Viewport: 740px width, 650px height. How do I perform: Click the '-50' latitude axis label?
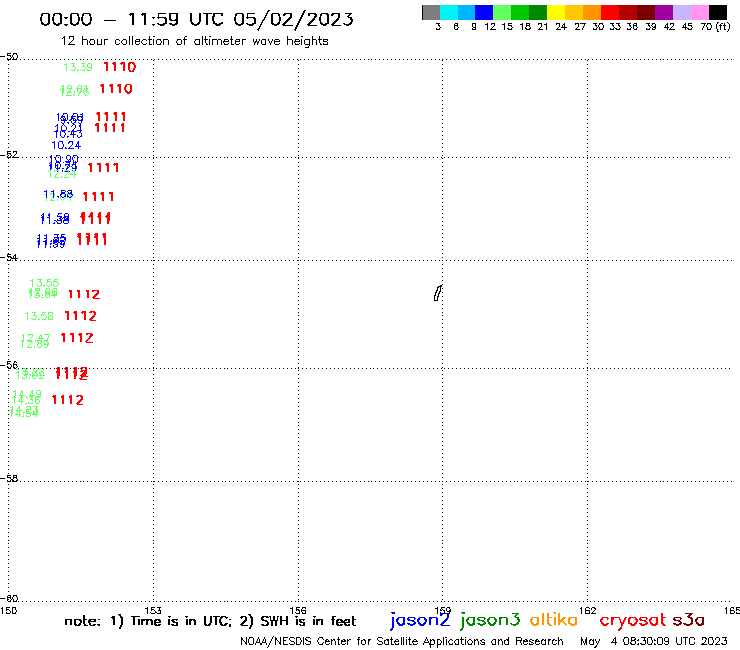coord(9,57)
